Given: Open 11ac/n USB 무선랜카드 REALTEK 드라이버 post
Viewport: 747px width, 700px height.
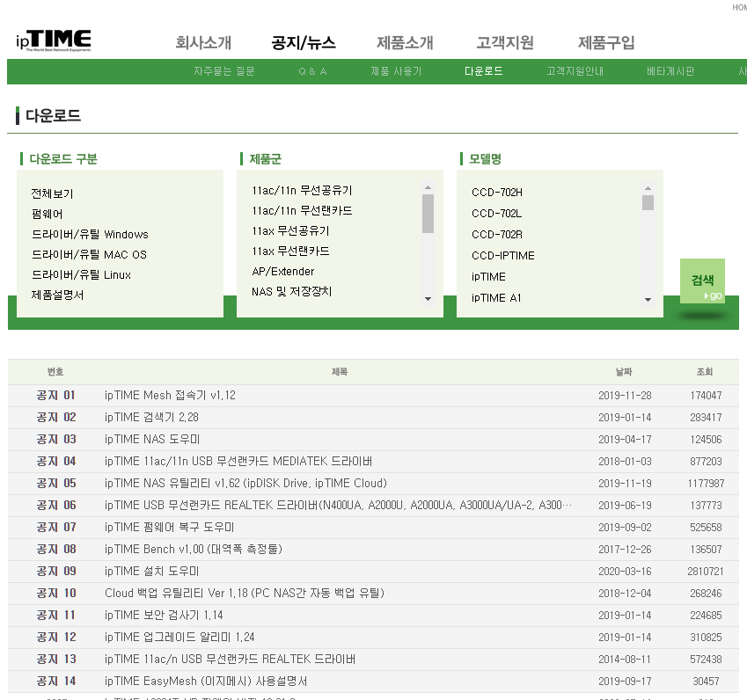Looking at the screenshot, I should [x=231, y=659].
